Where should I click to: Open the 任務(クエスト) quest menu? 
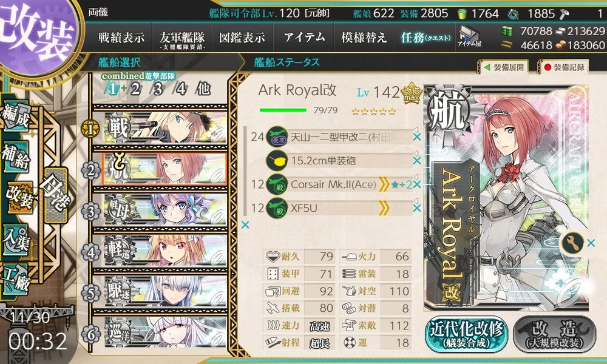(x=426, y=38)
